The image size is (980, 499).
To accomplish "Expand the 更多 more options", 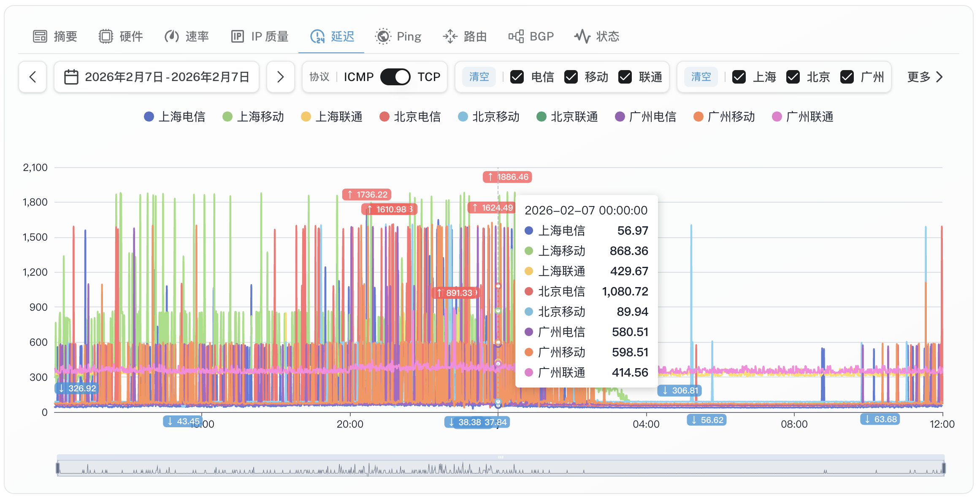I will [x=925, y=77].
